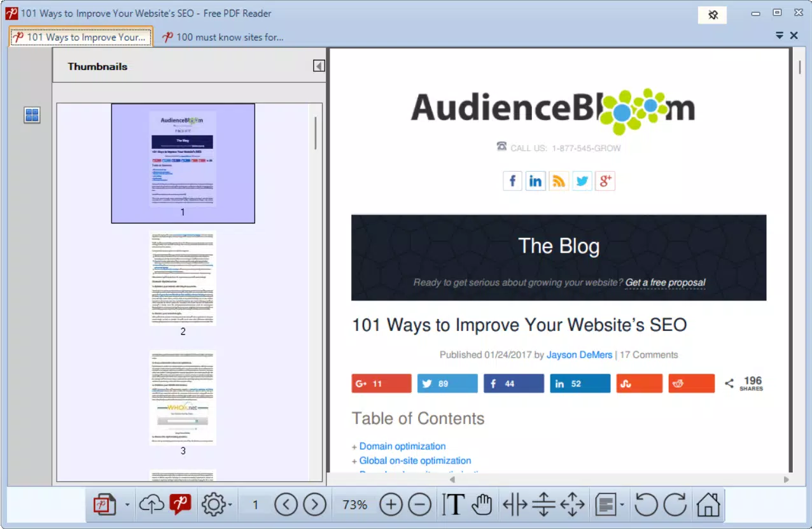Image resolution: width=812 pixels, height=529 pixels.
Task: Fit page to height
Action: (543, 505)
